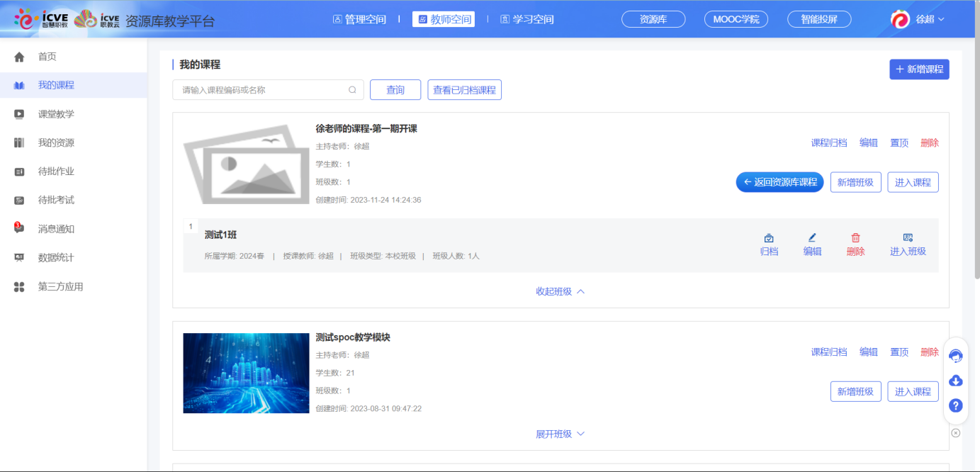Click the pencil 编辑 icon for 测试1班
980x472 pixels.
tap(812, 238)
